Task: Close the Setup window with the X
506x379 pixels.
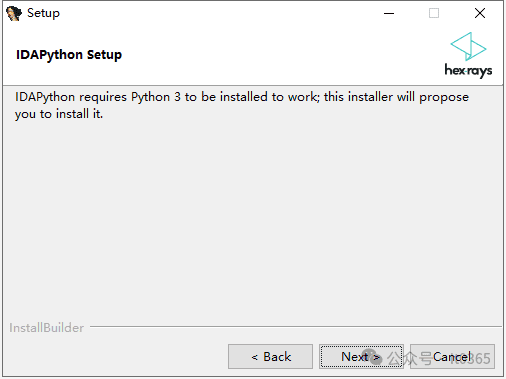Action: (x=480, y=13)
